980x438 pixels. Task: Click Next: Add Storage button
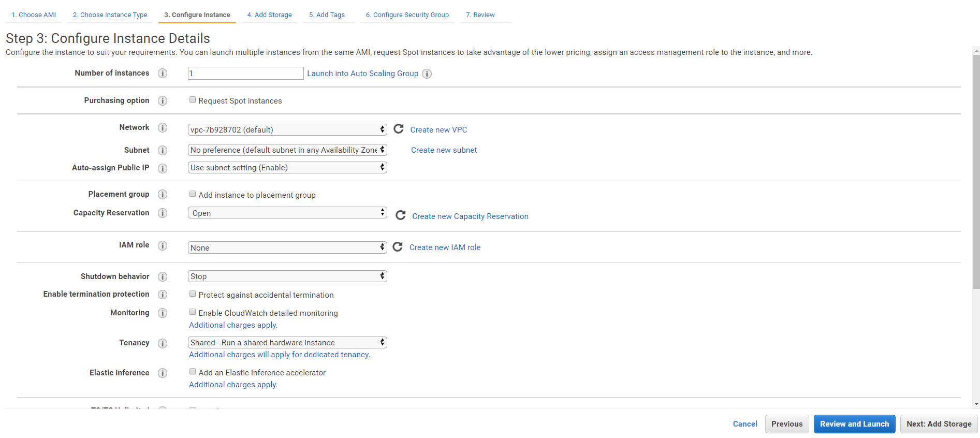[x=939, y=424]
